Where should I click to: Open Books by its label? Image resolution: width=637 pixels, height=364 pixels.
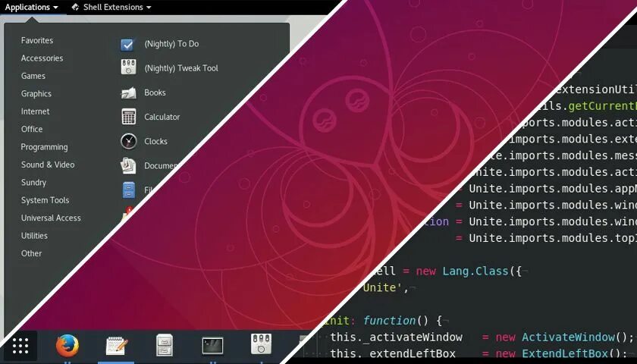155,93
